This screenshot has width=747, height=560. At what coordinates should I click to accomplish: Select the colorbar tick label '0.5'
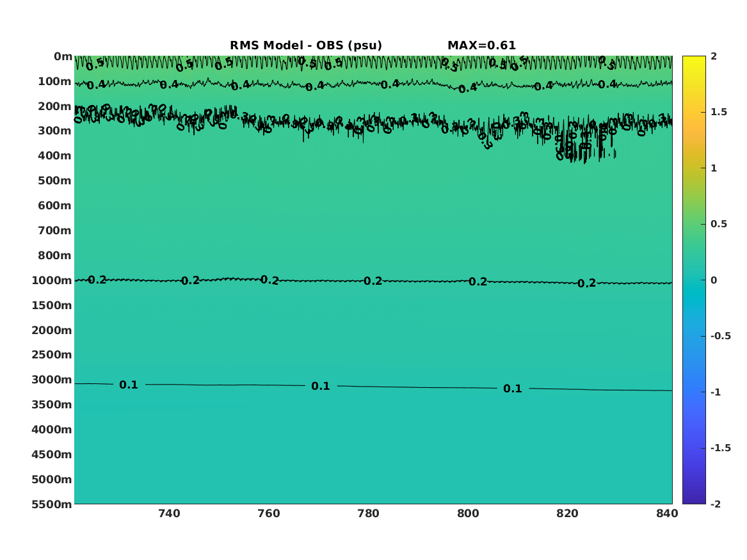718,224
